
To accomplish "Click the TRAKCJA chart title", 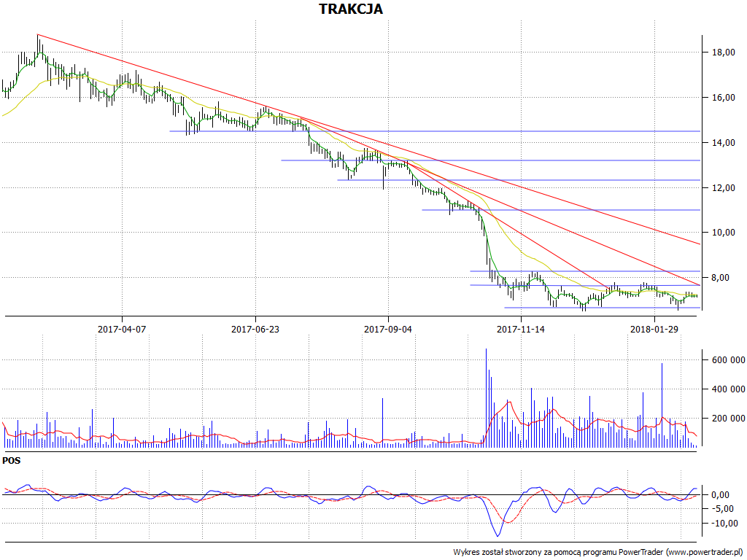I will (x=351, y=9).
